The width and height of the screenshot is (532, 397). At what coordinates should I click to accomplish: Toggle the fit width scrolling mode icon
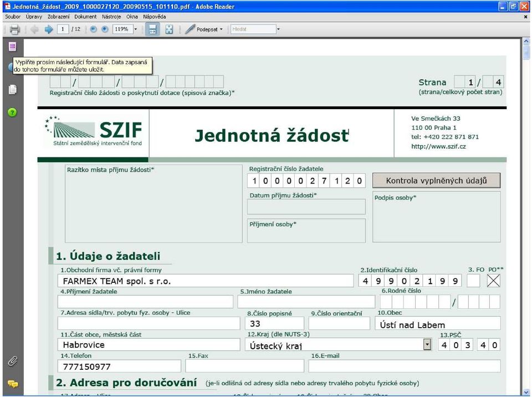tap(152, 29)
